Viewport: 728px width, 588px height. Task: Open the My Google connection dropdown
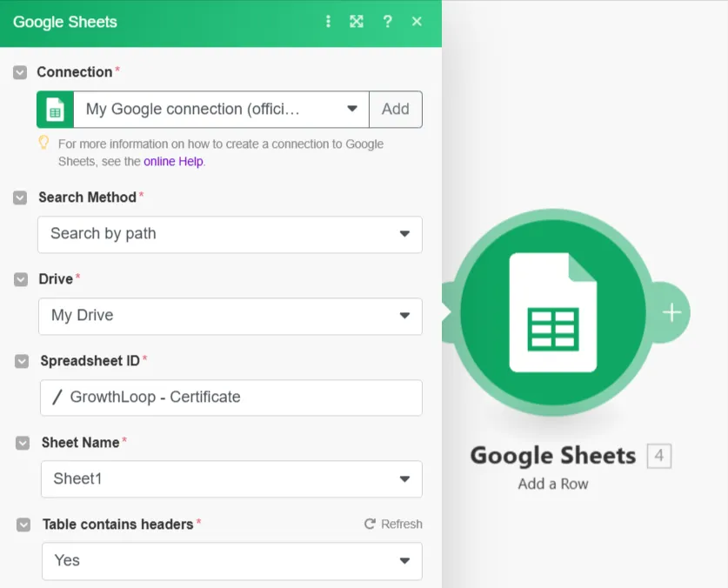[x=221, y=110]
